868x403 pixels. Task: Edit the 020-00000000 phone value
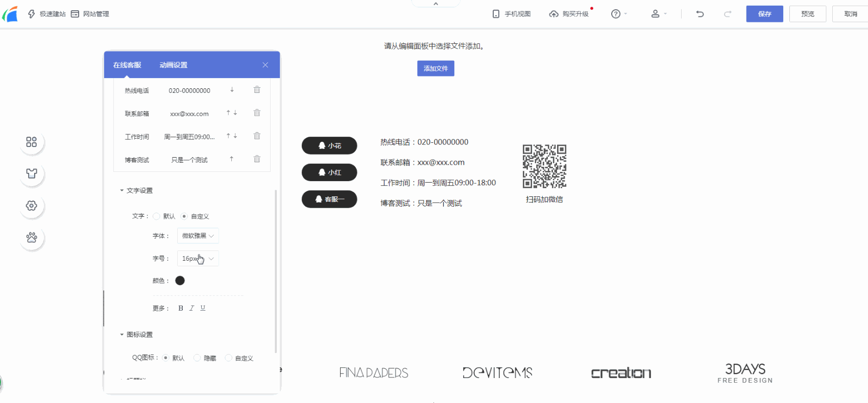tap(189, 90)
